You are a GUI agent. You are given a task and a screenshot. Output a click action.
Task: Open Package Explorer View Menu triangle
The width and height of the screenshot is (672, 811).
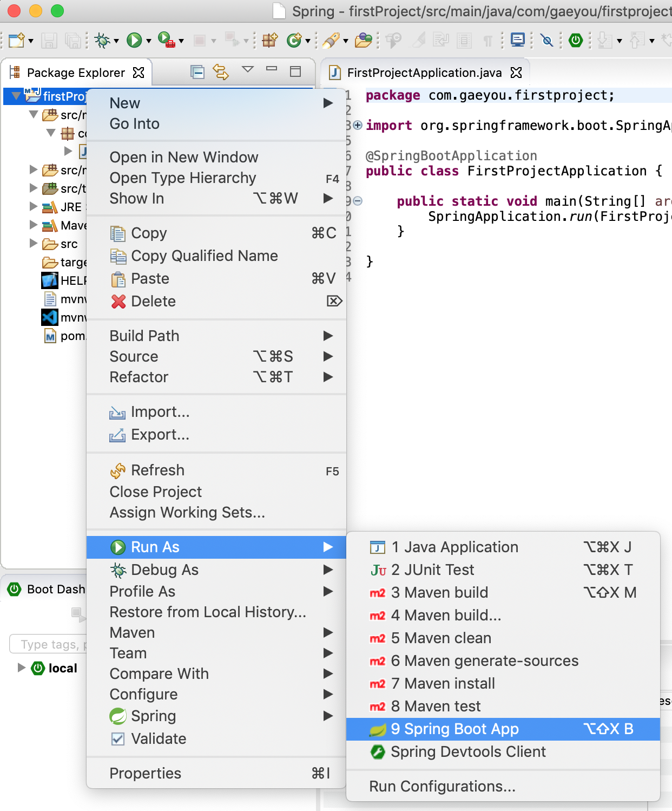(248, 69)
